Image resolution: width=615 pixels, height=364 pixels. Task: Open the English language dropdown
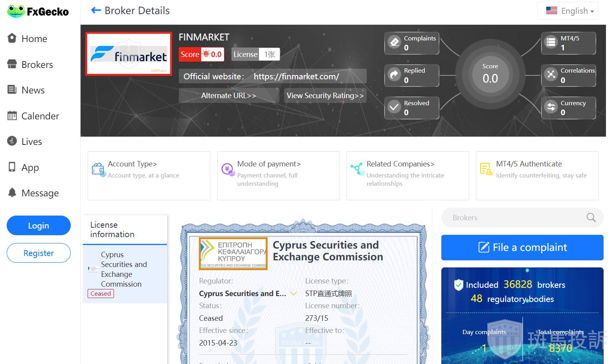coord(567,11)
